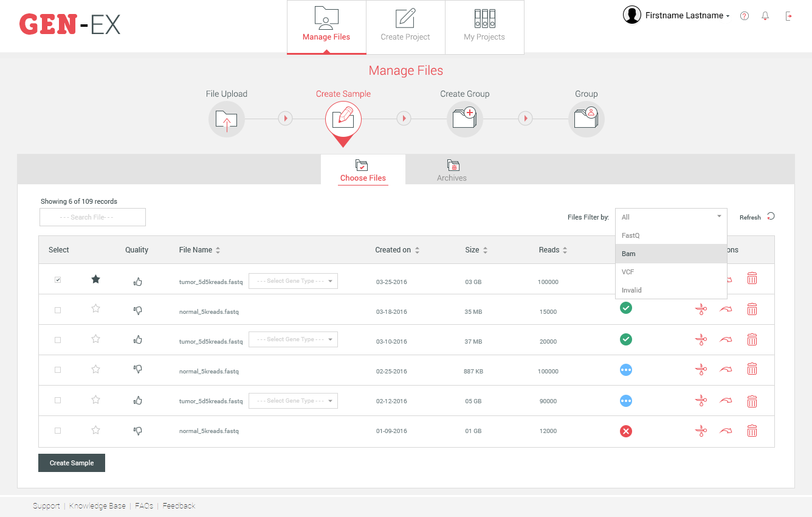This screenshot has height=517, width=812.
Task: Open Select Gene Type dropdown for 03-10-2016 file
Action: [293, 339]
